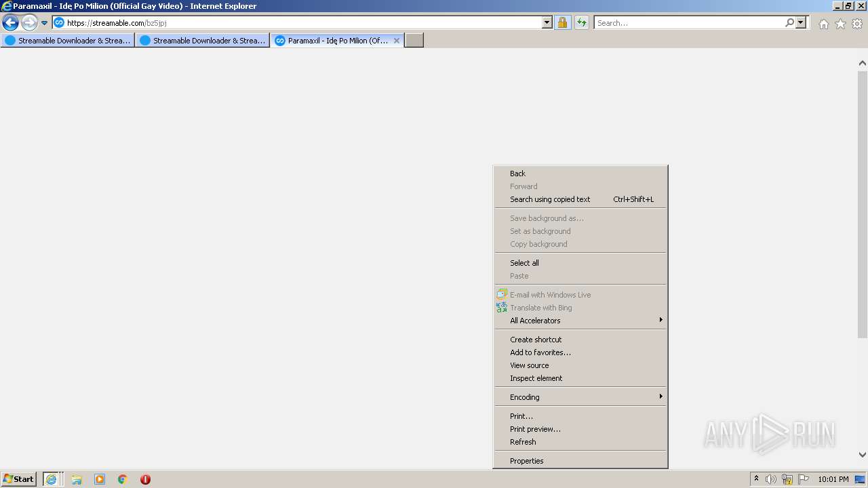This screenshot has width=868, height=488.
Task: Restore down the Internet Explorer window
Action: click(x=848, y=6)
